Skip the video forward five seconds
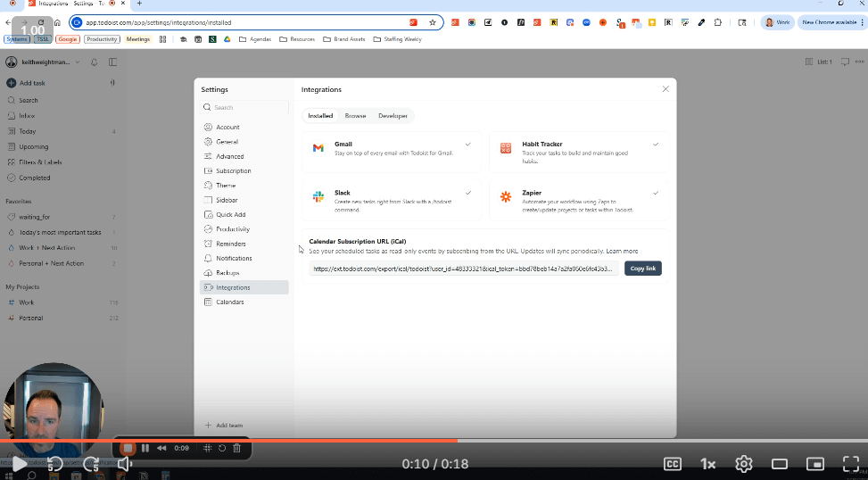Screen dimensions: 868x480 pos(91,464)
